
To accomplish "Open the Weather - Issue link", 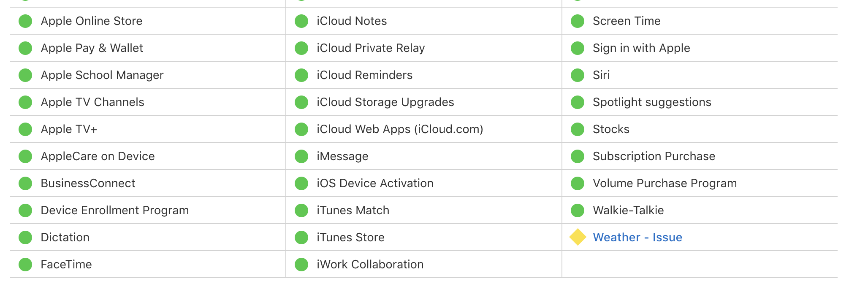I will tap(637, 237).
